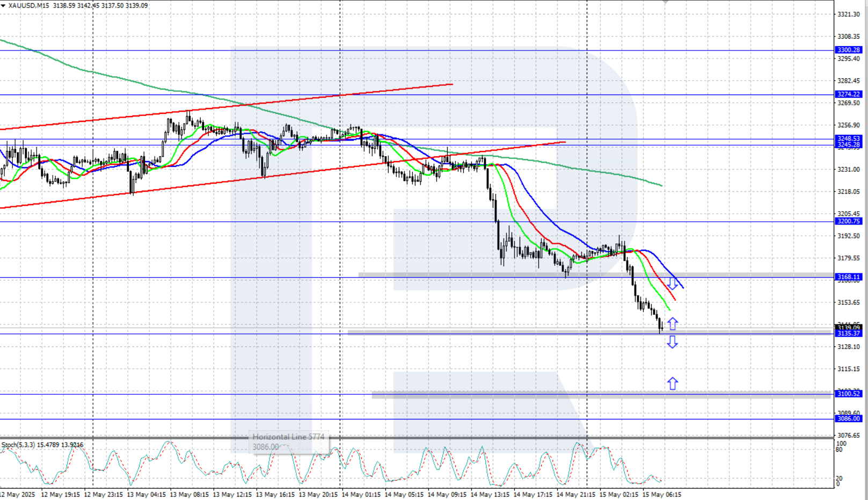The image size is (868, 500).
Task: Click the 12 May 19:15 time label
Action: pos(61,494)
